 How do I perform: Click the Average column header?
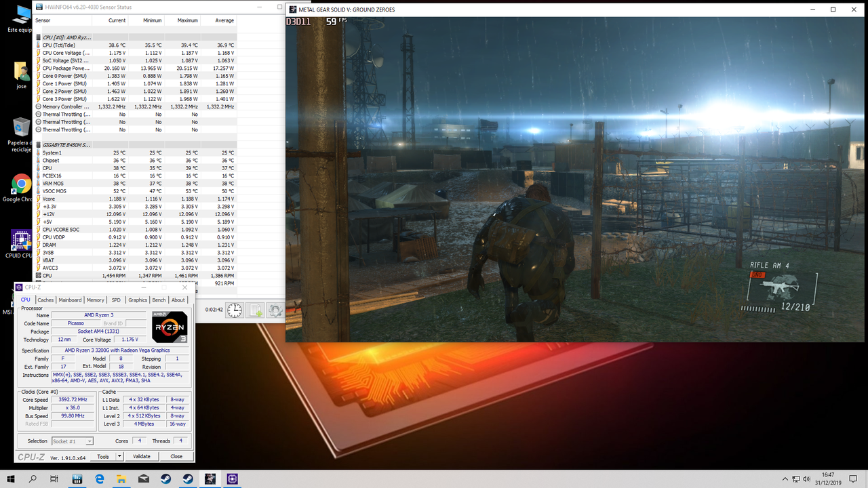point(218,20)
